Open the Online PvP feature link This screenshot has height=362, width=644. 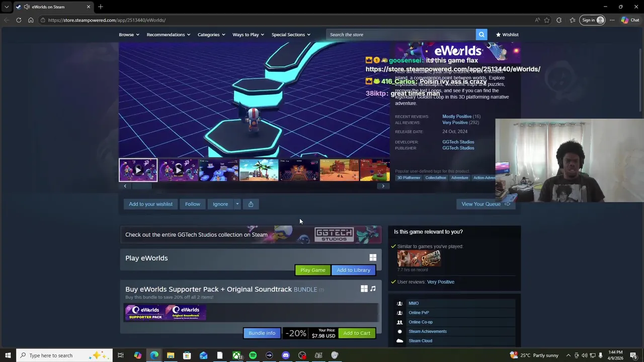pos(419,313)
